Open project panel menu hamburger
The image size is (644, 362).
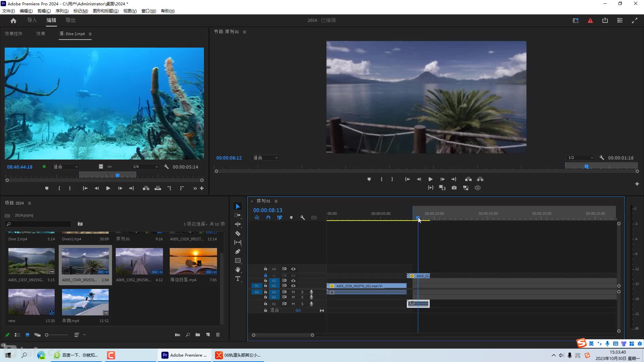point(30,203)
